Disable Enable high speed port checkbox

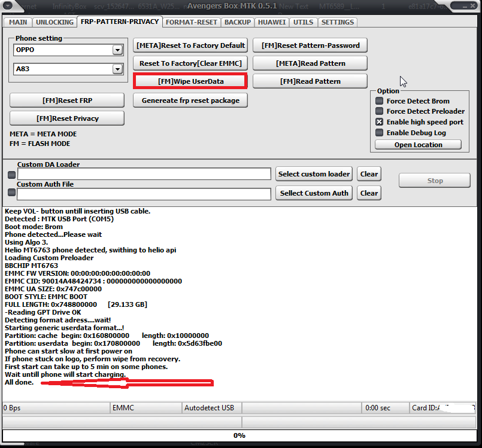[380, 122]
